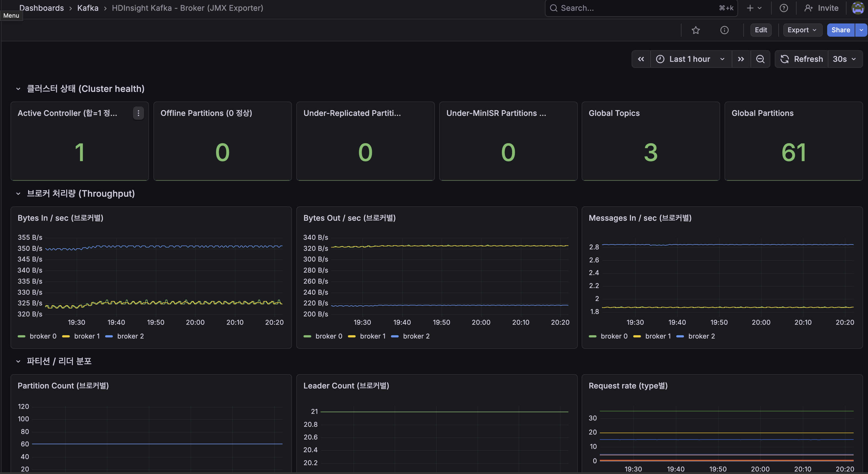The image size is (868, 474).
Task: Click the Global Partitions panel title
Action: point(763,113)
